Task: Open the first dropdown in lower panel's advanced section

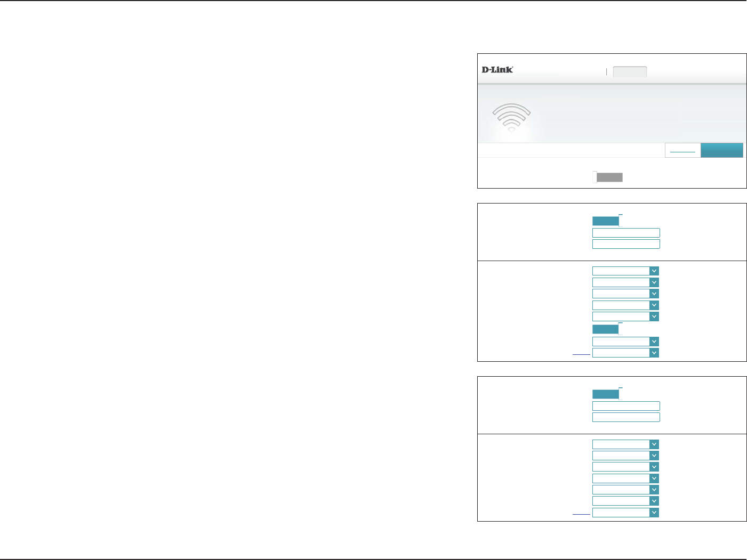Action: (625, 444)
